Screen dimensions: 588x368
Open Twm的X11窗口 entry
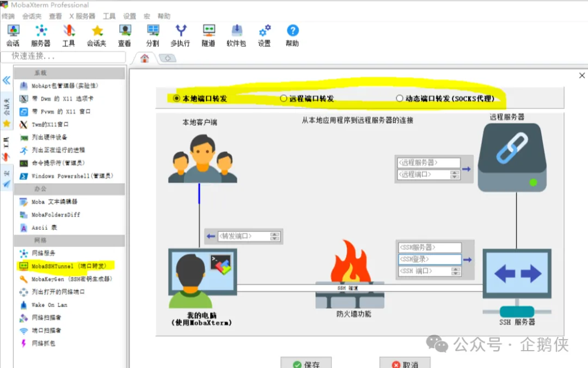click(x=44, y=125)
